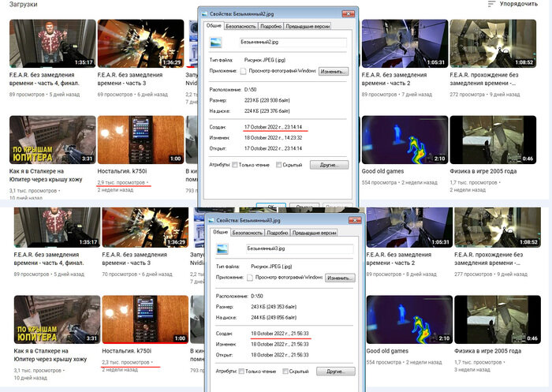Click the 277 просмотров view count
Viewport: 552px width, 392px height.
[x=473, y=274]
